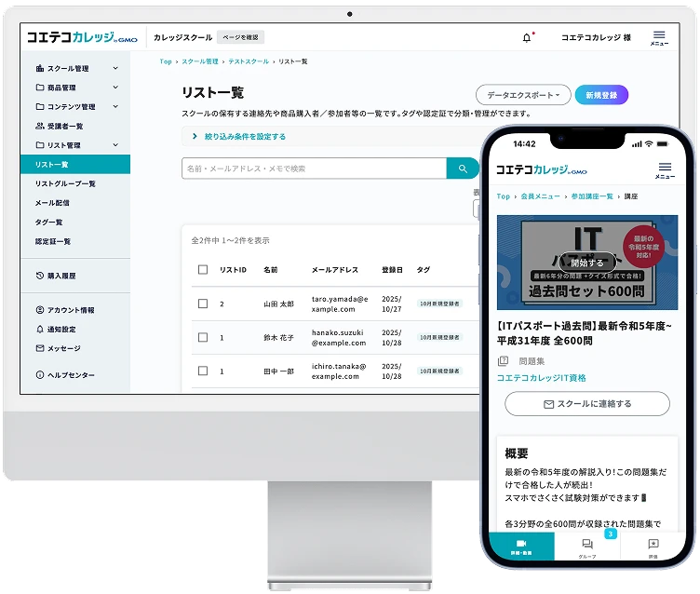
Task: Click Top in phone breadcrumb
Action: (503, 196)
